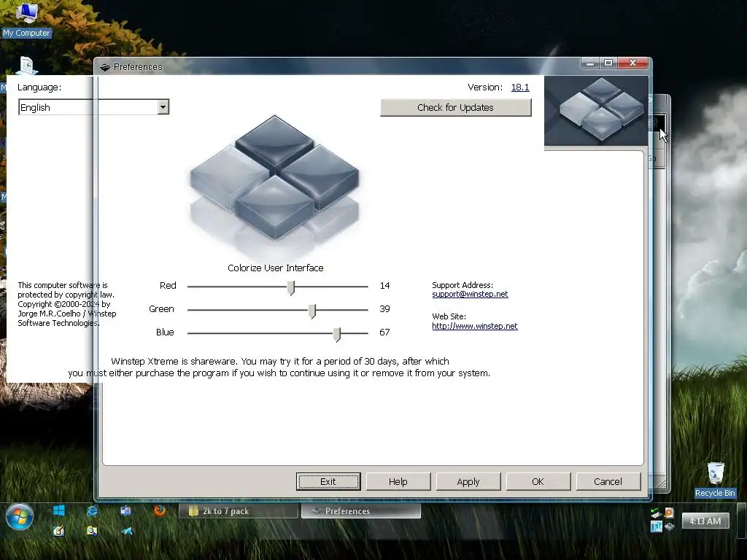Open the version 18.1 link
Viewport: 747px width, 560px height.
pos(519,87)
